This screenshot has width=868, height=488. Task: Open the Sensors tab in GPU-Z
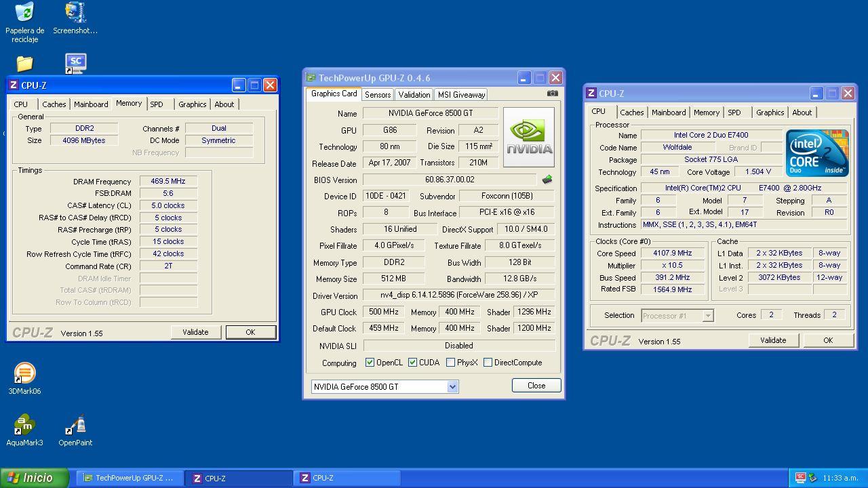tap(377, 95)
